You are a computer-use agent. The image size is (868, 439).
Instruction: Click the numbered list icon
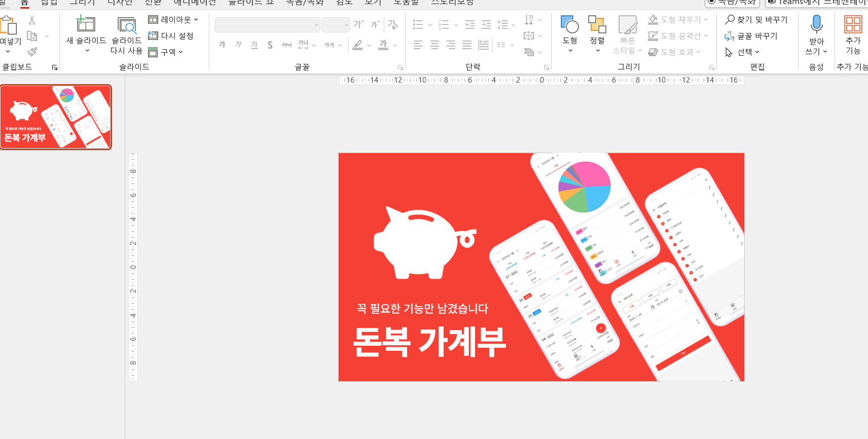(x=444, y=24)
